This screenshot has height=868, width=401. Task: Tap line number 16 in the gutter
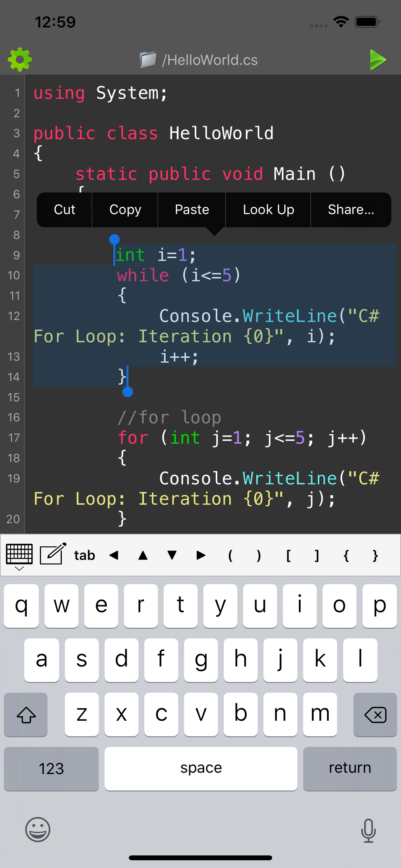coord(14,418)
